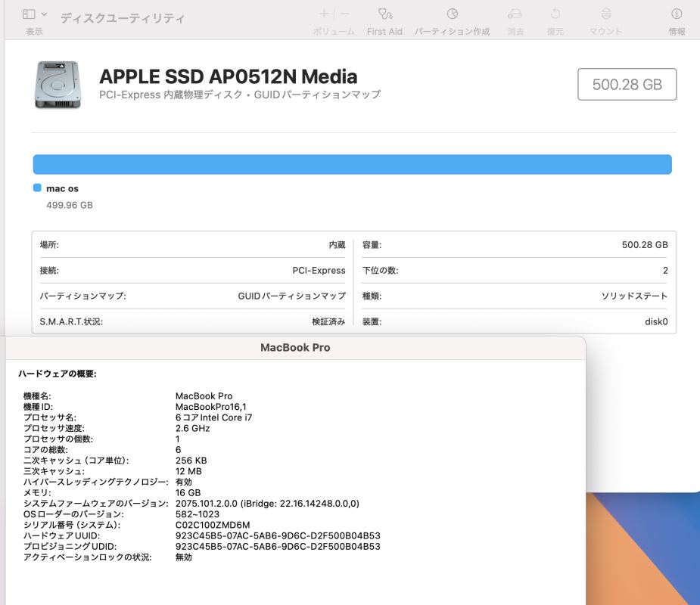The image size is (700, 605).
Task: Click the ソリッドステート type value
Action: [x=634, y=296]
